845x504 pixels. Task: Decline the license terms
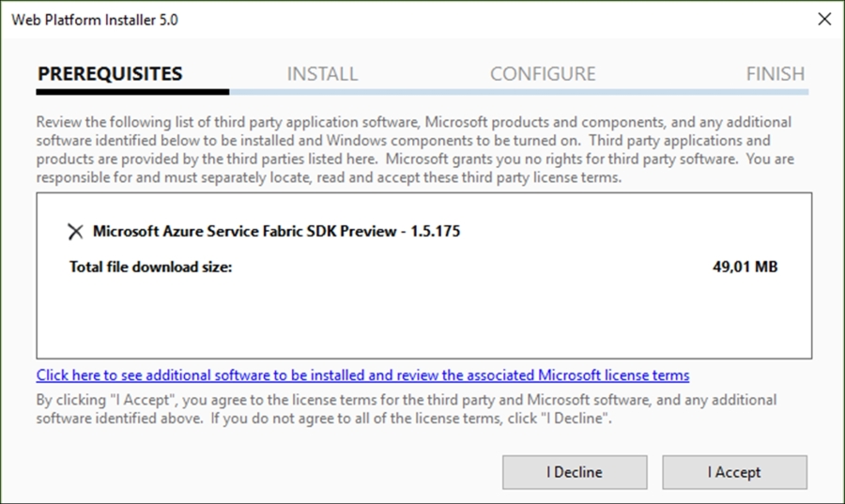[575, 472]
